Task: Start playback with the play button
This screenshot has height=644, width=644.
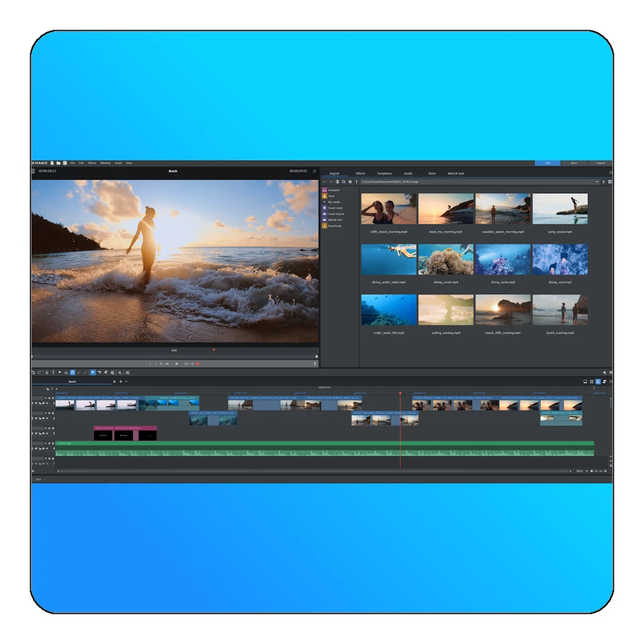Action: 176,364
